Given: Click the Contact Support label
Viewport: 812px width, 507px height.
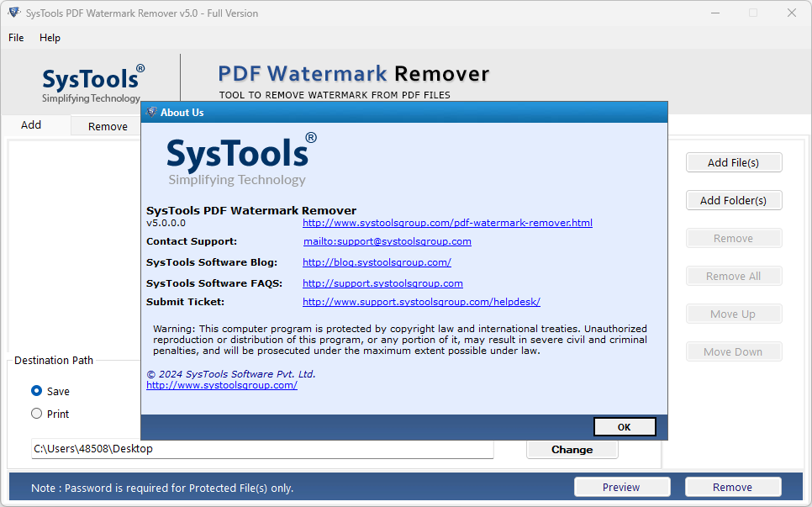Looking at the screenshot, I should click(192, 241).
